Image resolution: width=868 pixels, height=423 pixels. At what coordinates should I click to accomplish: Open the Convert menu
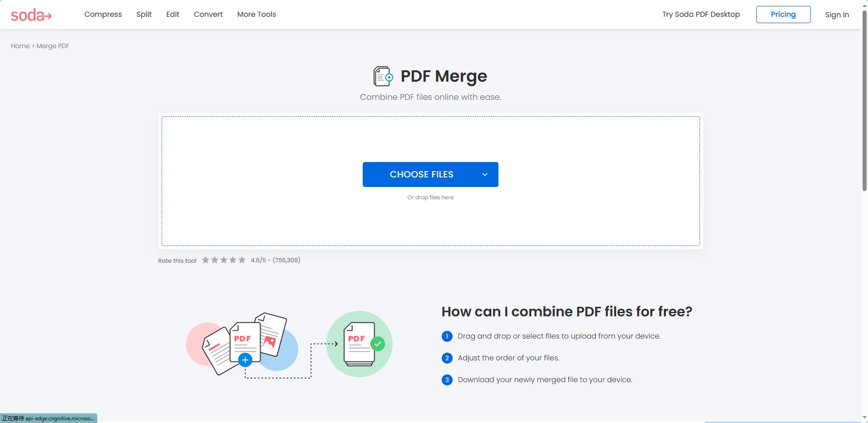coord(208,14)
